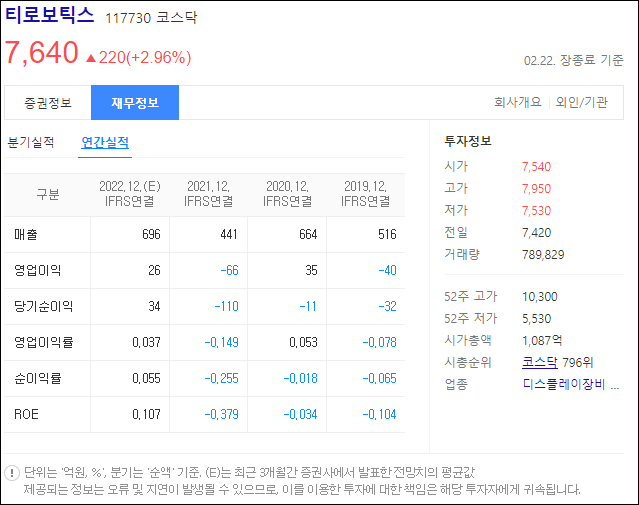This screenshot has height=505, width=639.
Task: Click the 영업이익률 row label
Action: pos(43,342)
